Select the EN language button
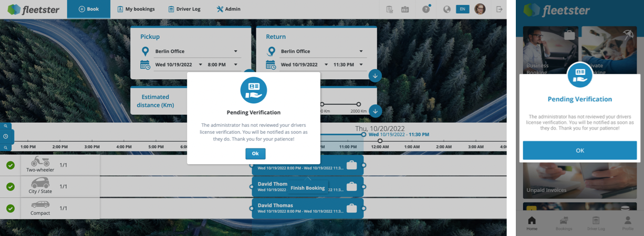The width and height of the screenshot is (644, 236). (x=462, y=9)
